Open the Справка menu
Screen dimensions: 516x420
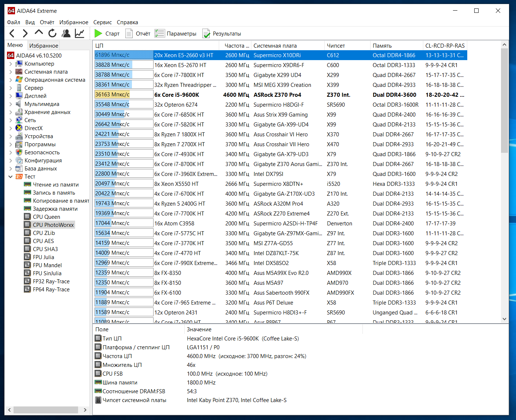tap(128, 22)
